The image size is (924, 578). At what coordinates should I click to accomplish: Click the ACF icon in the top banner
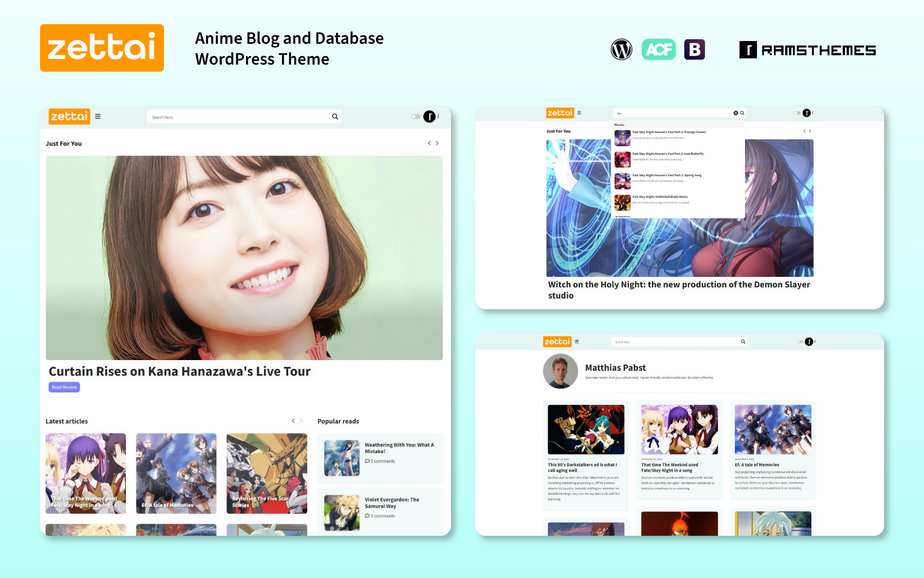click(658, 50)
